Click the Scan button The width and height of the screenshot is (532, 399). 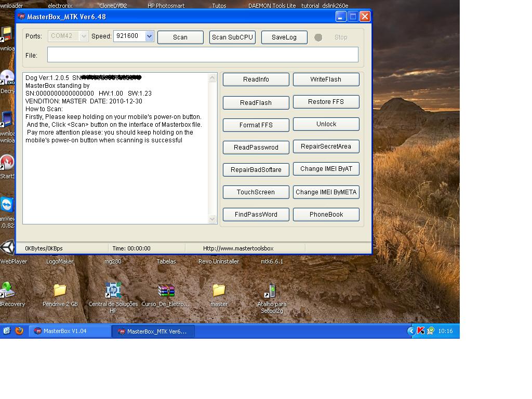[x=180, y=37]
